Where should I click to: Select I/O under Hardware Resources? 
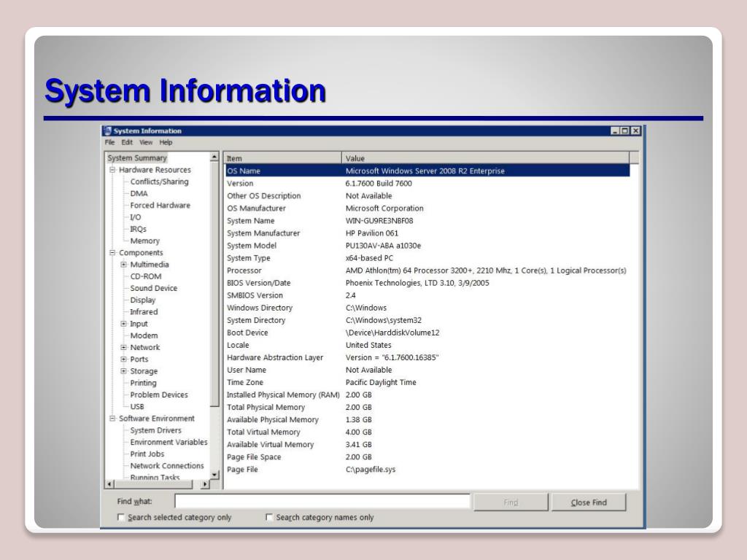136,217
